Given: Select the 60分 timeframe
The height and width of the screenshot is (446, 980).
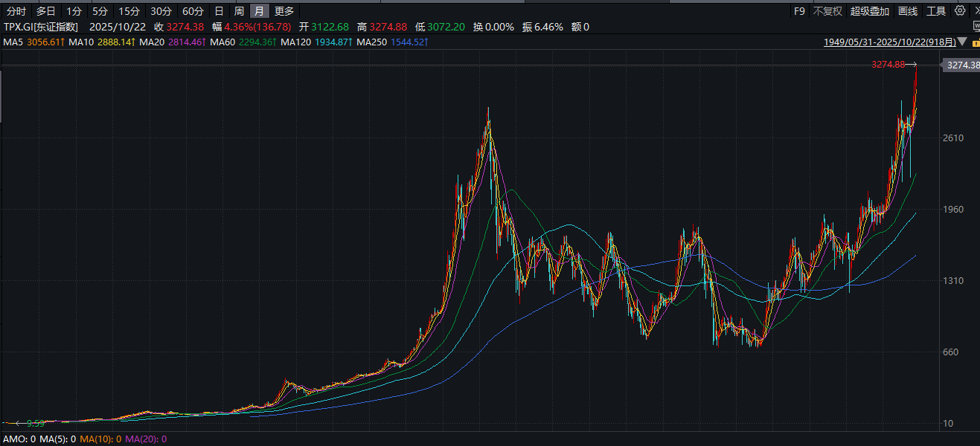Looking at the screenshot, I should pos(193,11).
